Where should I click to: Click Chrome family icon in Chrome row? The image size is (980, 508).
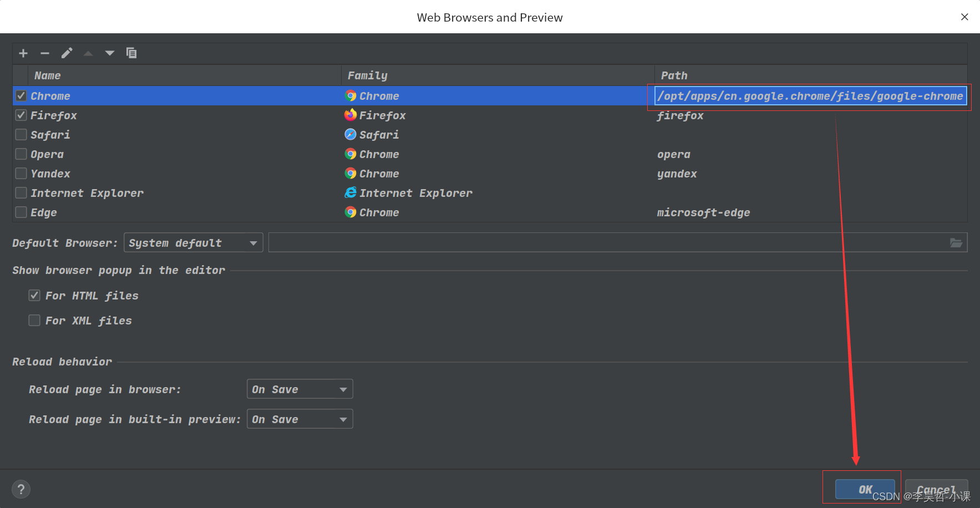pyautogui.click(x=351, y=96)
